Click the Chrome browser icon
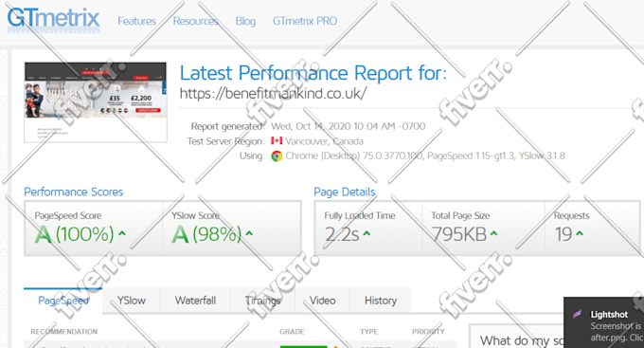The image size is (644, 348). (x=277, y=156)
